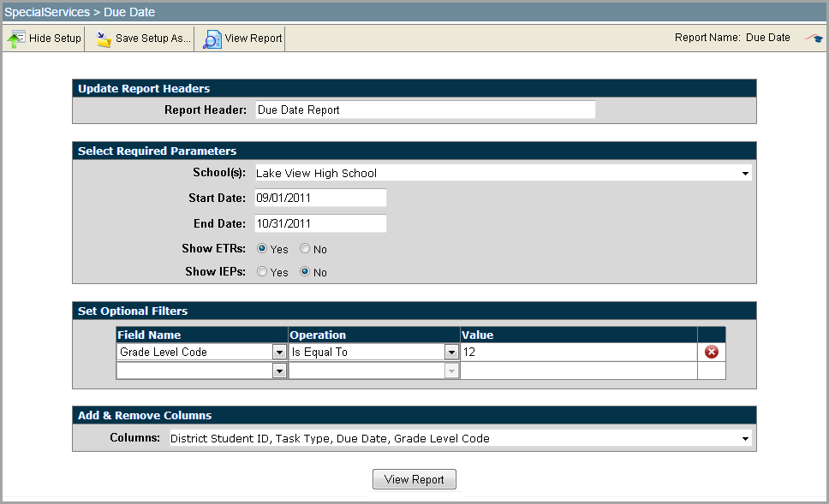Click the graduation cap icon at top right
This screenshot has width=829, height=504.
pos(813,39)
